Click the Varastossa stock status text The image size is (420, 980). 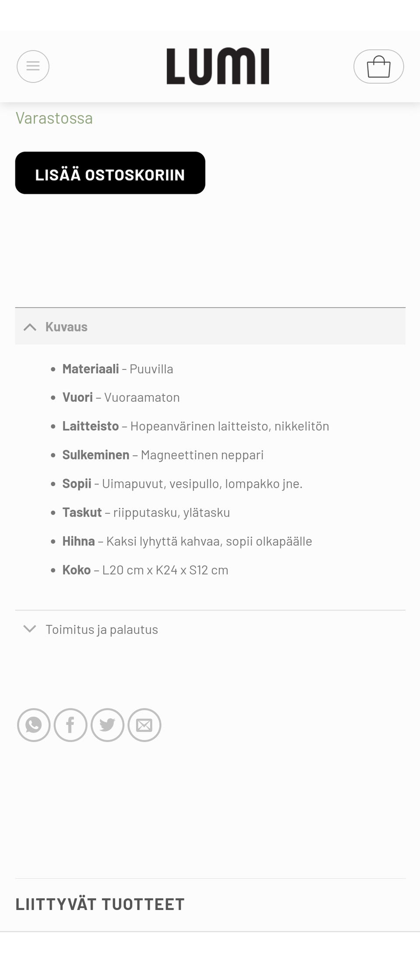click(x=54, y=118)
